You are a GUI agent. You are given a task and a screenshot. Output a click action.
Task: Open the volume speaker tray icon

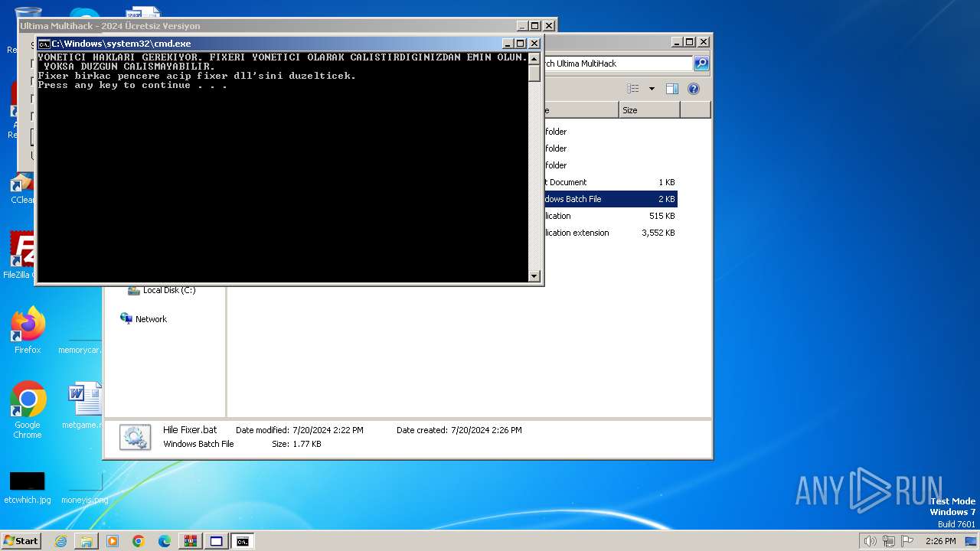coord(870,541)
